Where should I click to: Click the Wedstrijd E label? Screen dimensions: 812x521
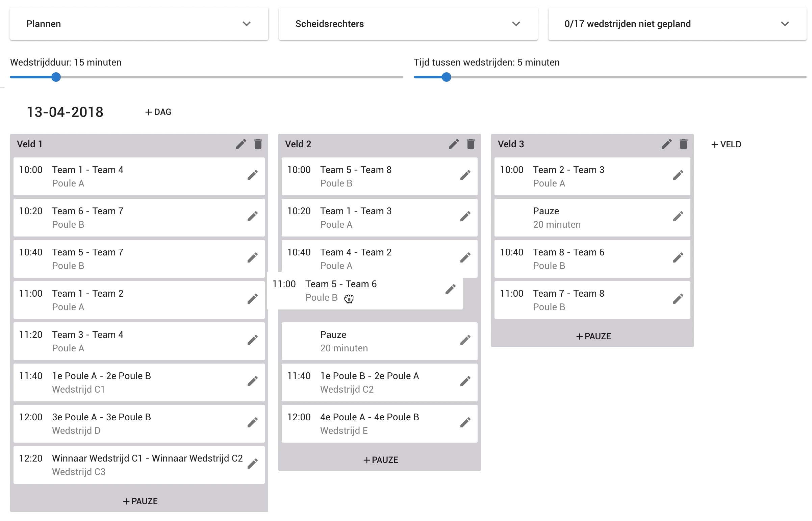tap(344, 431)
